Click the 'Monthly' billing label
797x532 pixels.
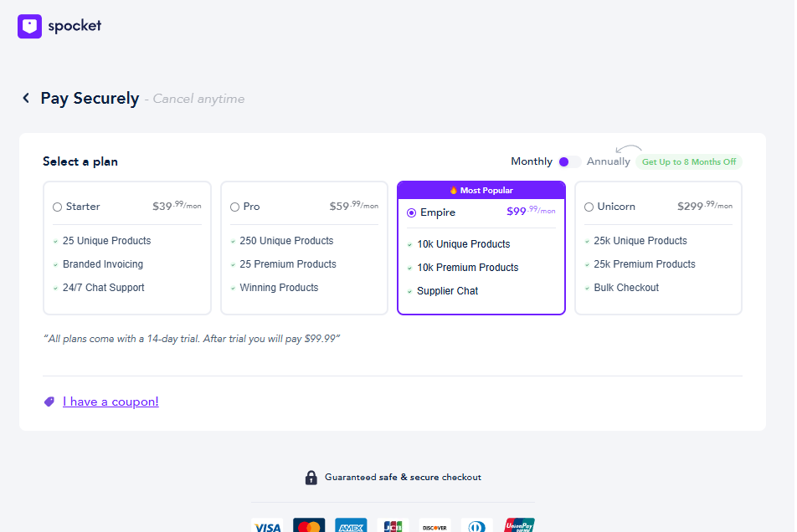coord(532,161)
